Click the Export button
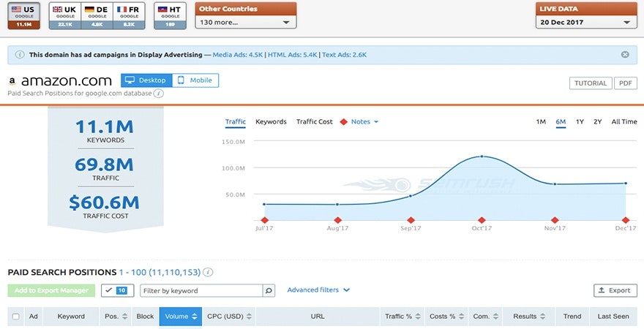The height and width of the screenshot is (329, 644). [x=615, y=290]
